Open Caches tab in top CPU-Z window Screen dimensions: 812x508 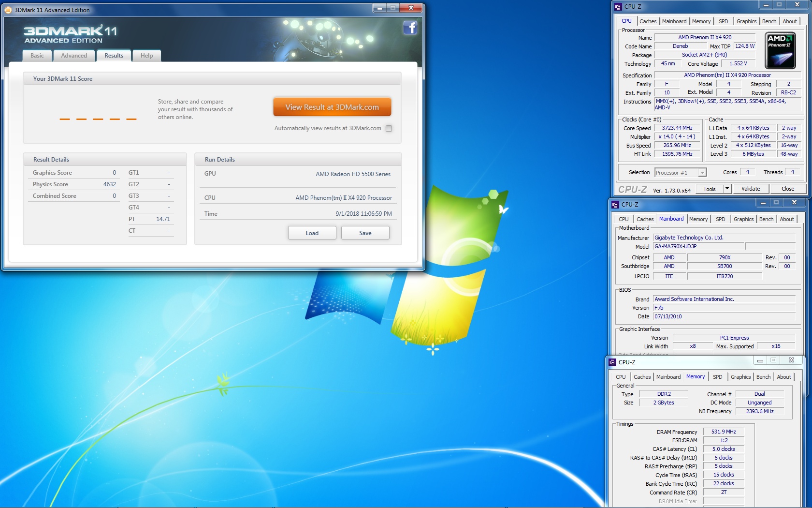pyautogui.click(x=648, y=21)
